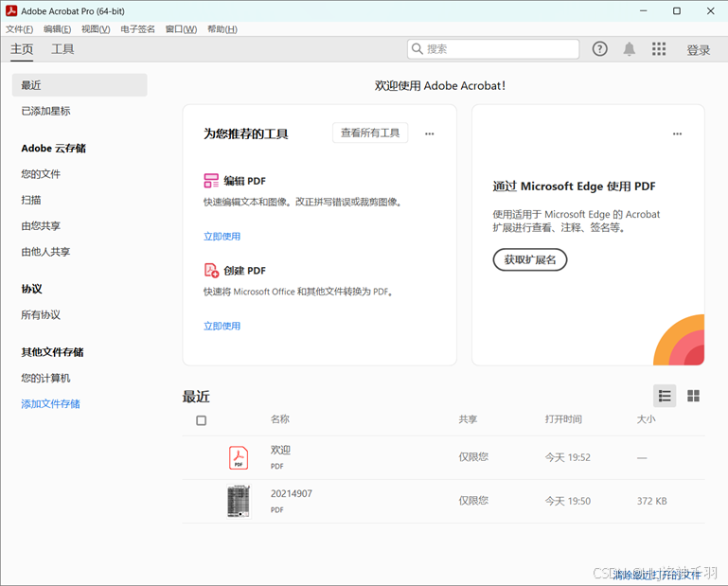Image resolution: width=728 pixels, height=586 pixels.
Task: Switch to thumbnail grid view
Action: (x=693, y=396)
